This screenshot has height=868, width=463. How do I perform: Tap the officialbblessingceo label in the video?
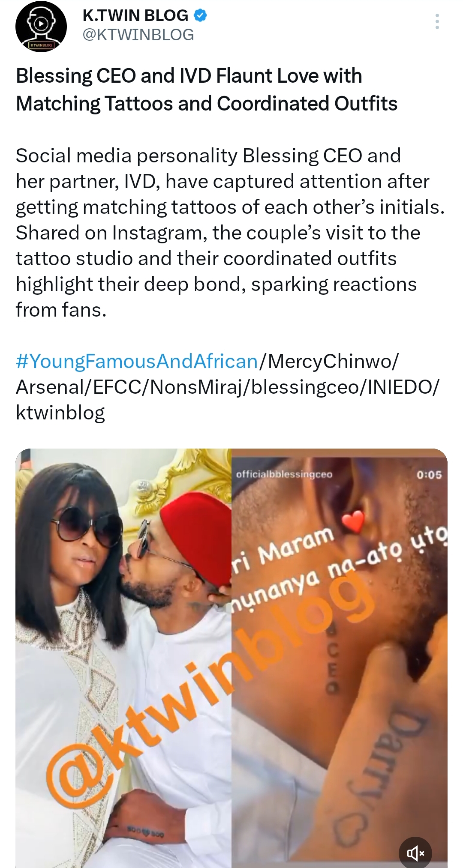(x=284, y=474)
